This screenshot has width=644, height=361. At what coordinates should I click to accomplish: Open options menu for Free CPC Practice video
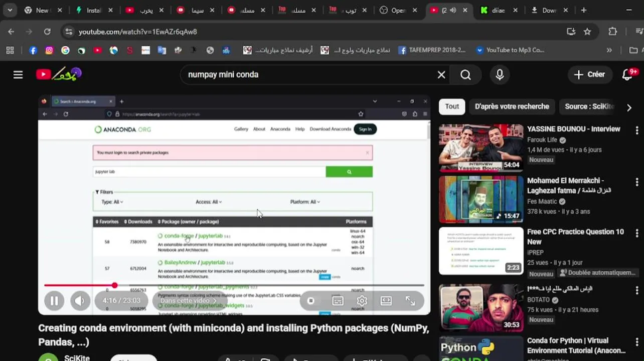click(x=637, y=234)
